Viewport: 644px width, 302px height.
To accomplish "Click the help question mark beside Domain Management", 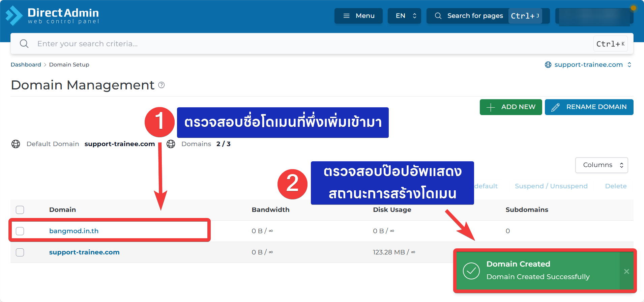I will pos(162,85).
